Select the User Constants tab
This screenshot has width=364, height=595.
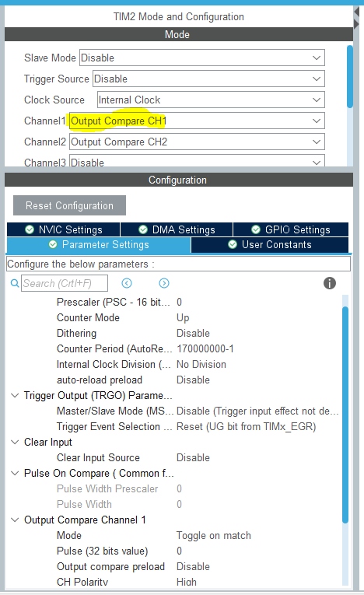click(270, 245)
